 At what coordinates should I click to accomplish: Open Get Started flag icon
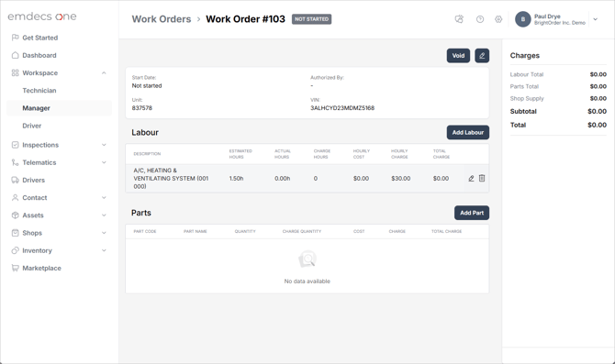[15, 38]
